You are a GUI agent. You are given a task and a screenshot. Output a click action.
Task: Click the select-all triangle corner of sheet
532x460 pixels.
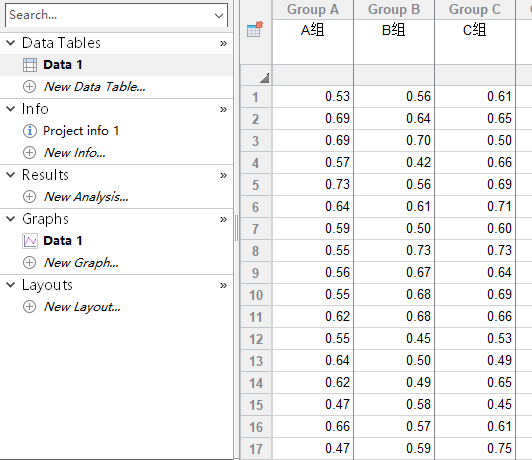pos(264,78)
